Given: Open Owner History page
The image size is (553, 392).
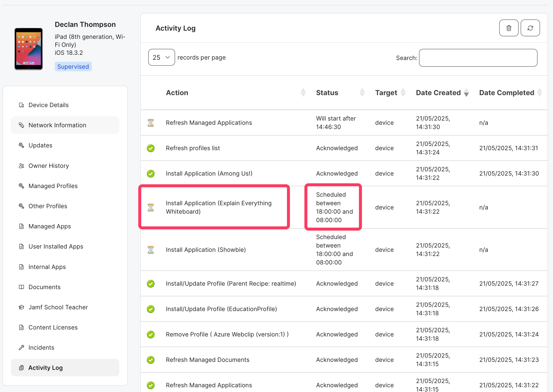Looking at the screenshot, I should tap(65, 166).
